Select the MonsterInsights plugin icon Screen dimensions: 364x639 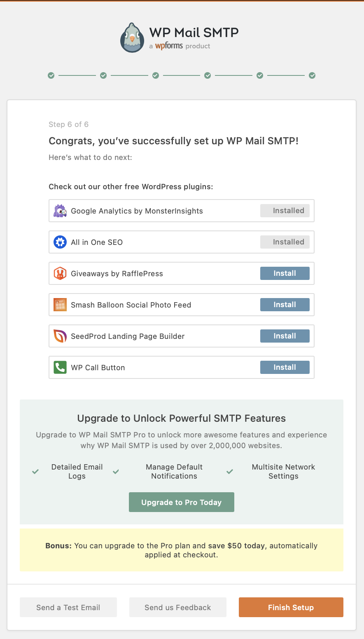click(x=60, y=211)
